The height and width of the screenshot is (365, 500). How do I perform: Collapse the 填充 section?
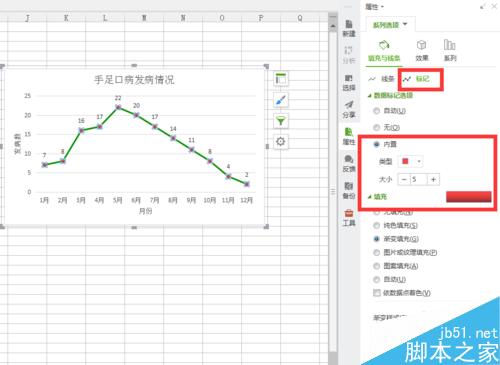369,197
